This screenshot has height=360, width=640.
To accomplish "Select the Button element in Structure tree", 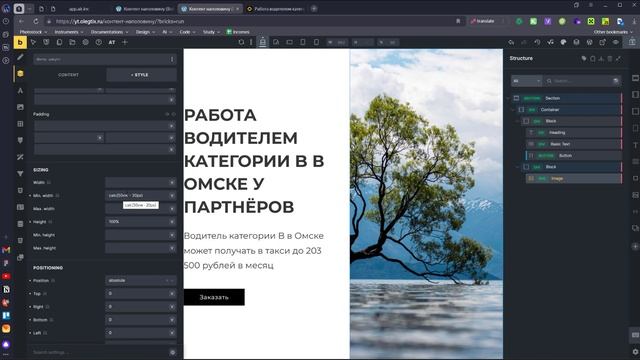I will click(x=574, y=156).
